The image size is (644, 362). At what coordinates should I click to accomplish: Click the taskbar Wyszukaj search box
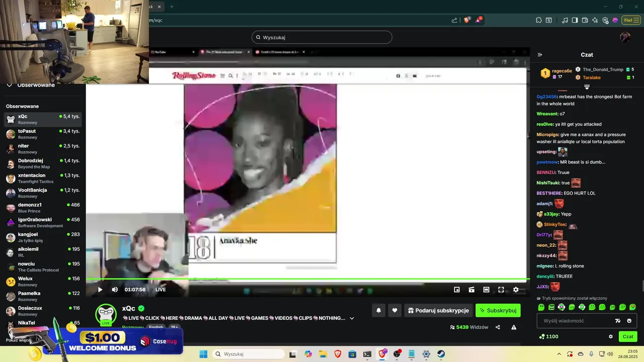tap(248, 354)
